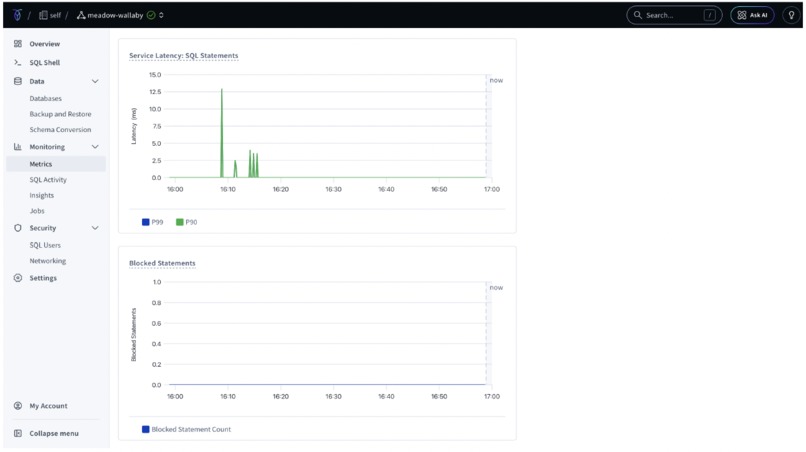Screen dimensions: 806x452
Task: Click the Overview grid icon
Action: click(18, 44)
